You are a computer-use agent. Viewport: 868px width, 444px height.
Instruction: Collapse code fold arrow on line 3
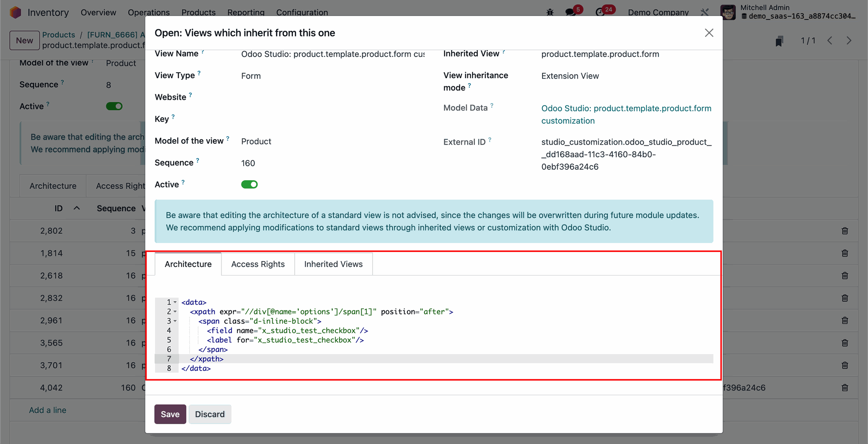(175, 321)
